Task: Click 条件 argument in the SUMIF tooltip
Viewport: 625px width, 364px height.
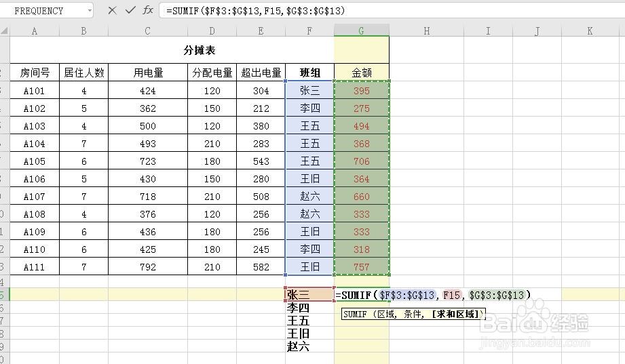Action: pos(413,315)
